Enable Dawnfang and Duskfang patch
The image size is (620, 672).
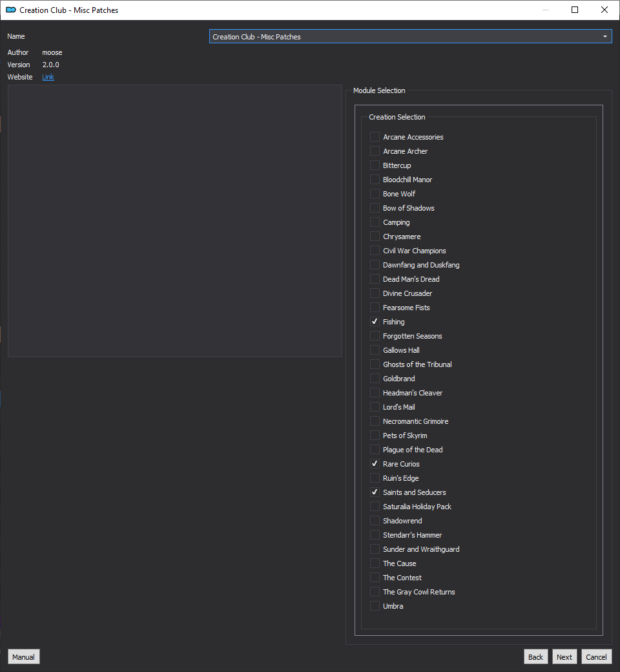[x=375, y=265]
